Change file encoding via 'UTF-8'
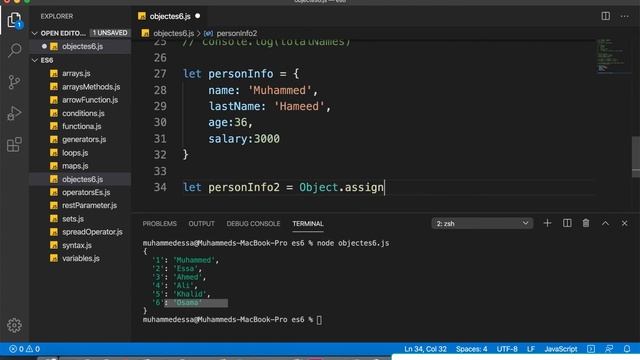This screenshot has height=360, width=640. coord(507,349)
